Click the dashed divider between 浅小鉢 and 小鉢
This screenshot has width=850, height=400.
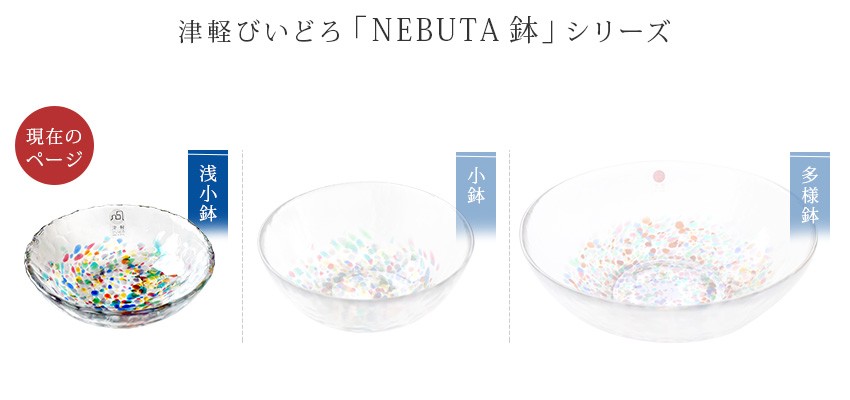[242, 246]
